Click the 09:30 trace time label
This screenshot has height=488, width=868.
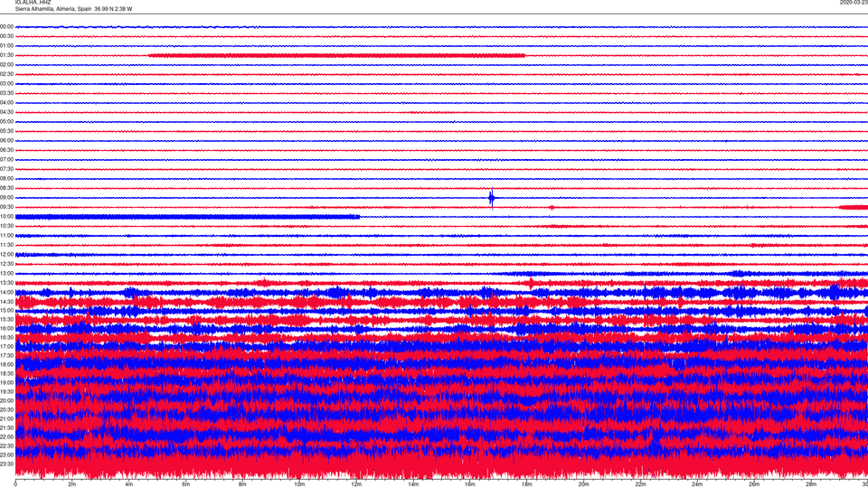(x=6, y=207)
